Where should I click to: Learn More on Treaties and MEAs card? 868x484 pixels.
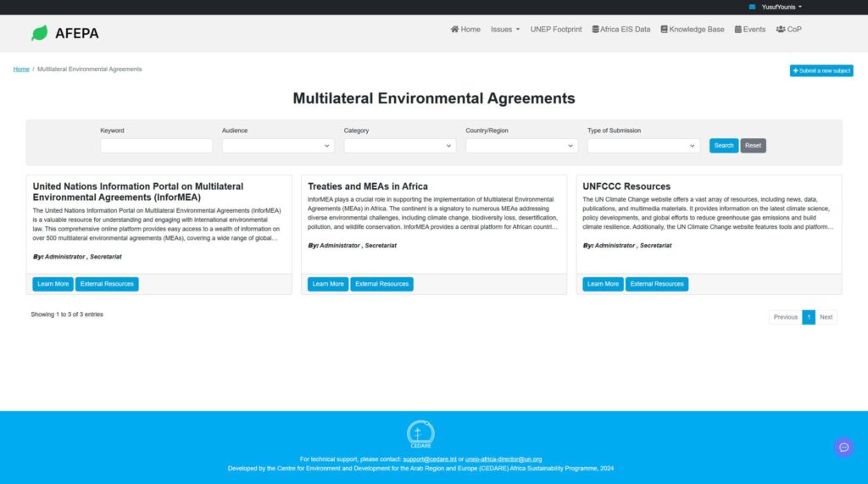[328, 284]
